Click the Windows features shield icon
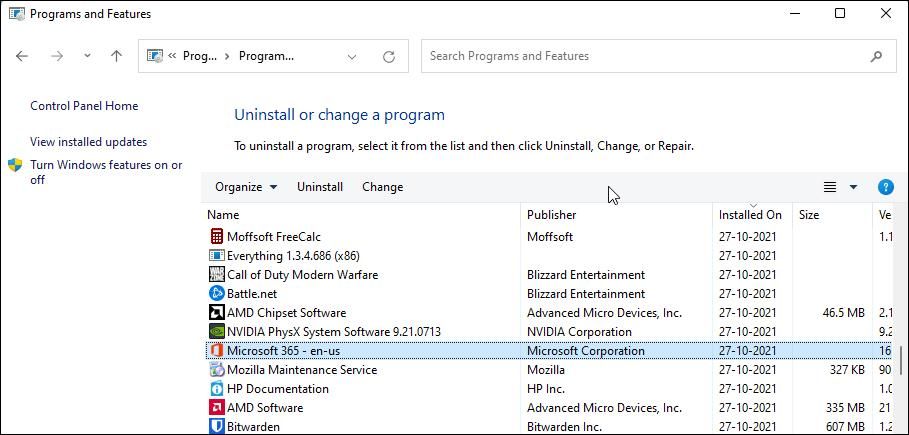Screen dimensions: 909x435 click(15, 165)
